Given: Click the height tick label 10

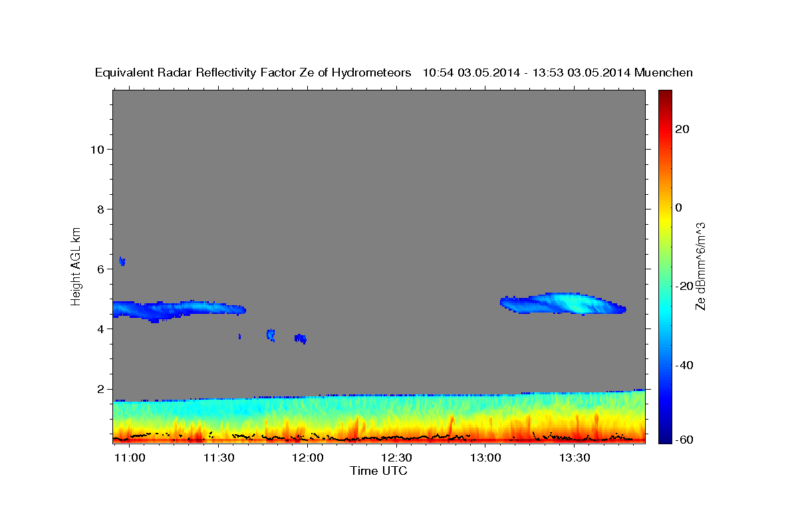Looking at the screenshot, I should click(x=97, y=149).
